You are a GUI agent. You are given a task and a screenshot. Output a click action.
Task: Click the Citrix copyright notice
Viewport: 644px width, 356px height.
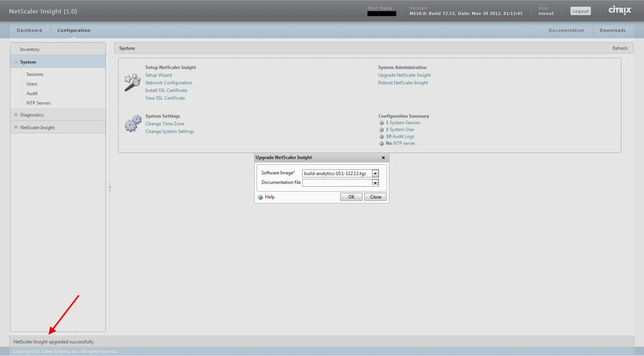[65, 351]
